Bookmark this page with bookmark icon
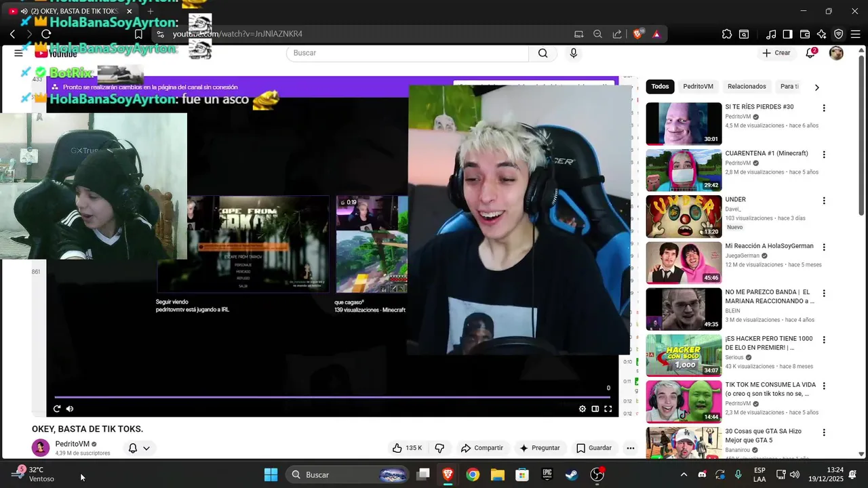 [138, 34]
